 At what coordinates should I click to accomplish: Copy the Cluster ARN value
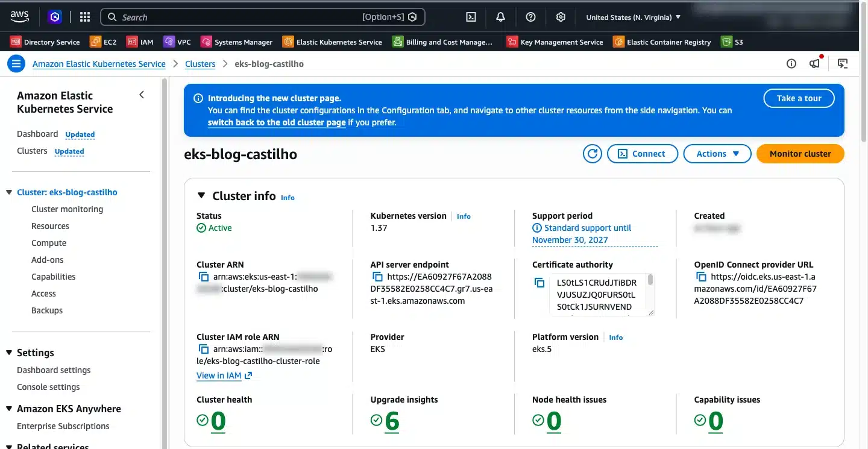pyautogui.click(x=204, y=277)
